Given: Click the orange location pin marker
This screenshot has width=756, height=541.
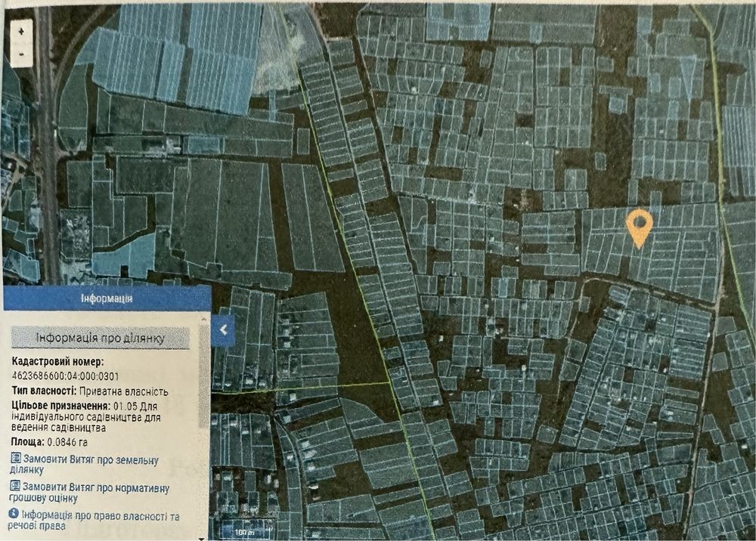Looking at the screenshot, I should (x=640, y=229).
